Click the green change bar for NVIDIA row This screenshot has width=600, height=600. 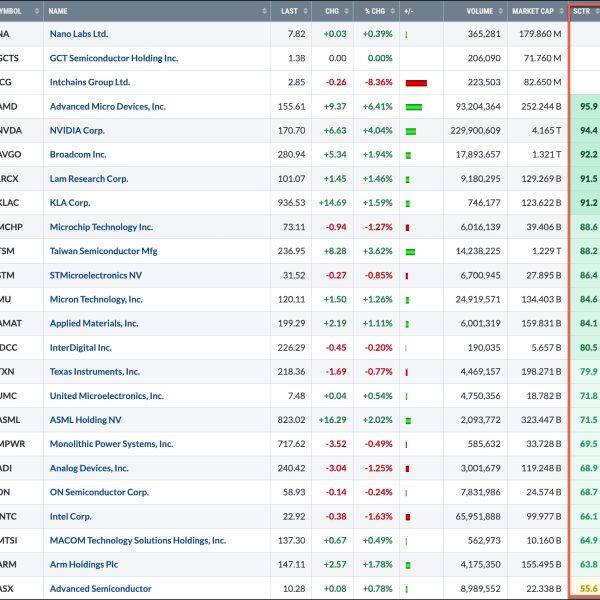coord(410,131)
